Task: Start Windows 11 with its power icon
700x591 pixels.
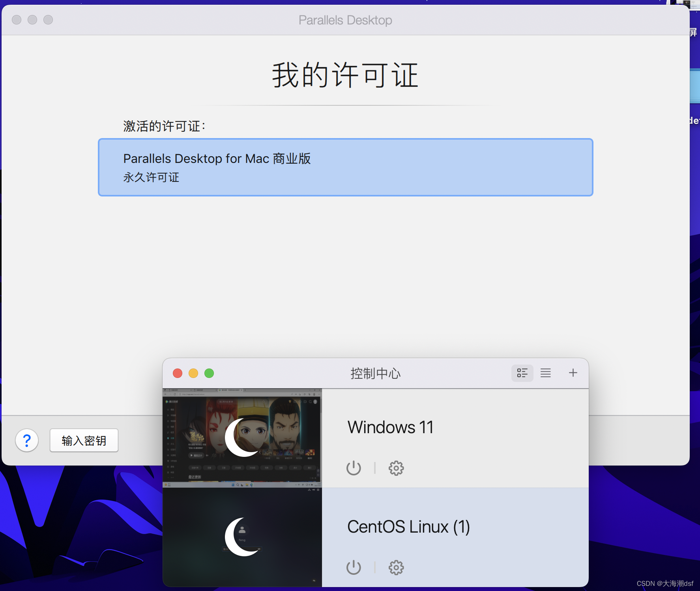Action: click(354, 468)
